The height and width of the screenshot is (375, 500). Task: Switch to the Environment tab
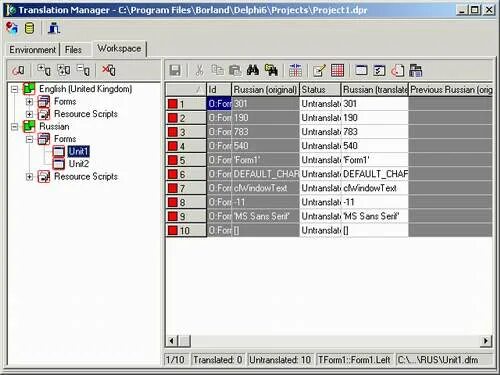33,50
